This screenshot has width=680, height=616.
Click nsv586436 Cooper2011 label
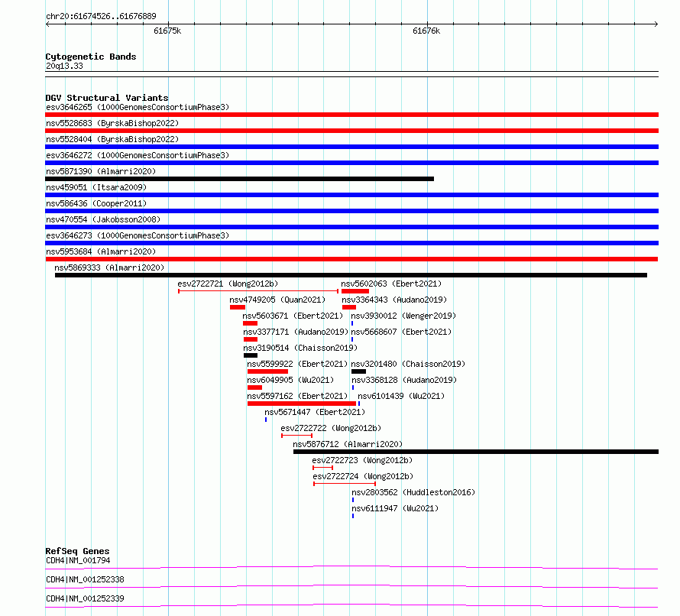coord(96,203)
